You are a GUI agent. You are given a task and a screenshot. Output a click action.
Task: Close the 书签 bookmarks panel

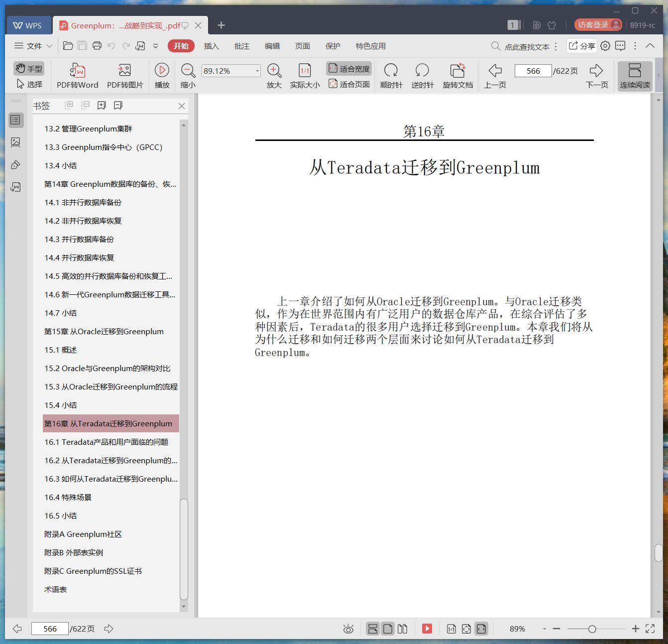(x=182, y=106)
